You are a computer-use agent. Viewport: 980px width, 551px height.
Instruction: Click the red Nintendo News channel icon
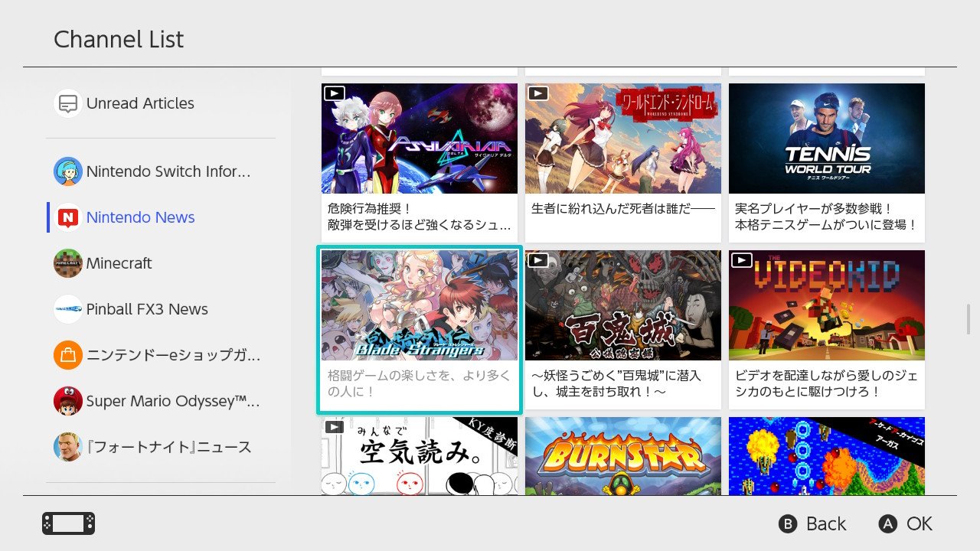68,217
